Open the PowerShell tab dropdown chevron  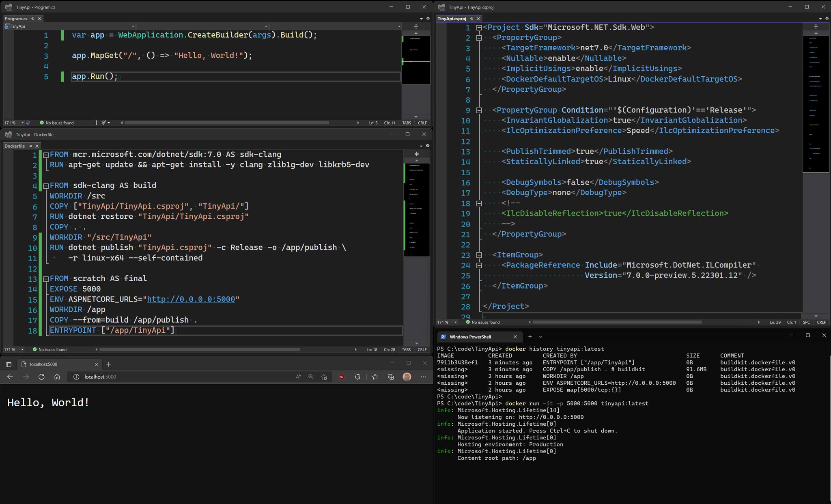pyautogui.click(x=540, y=337)
